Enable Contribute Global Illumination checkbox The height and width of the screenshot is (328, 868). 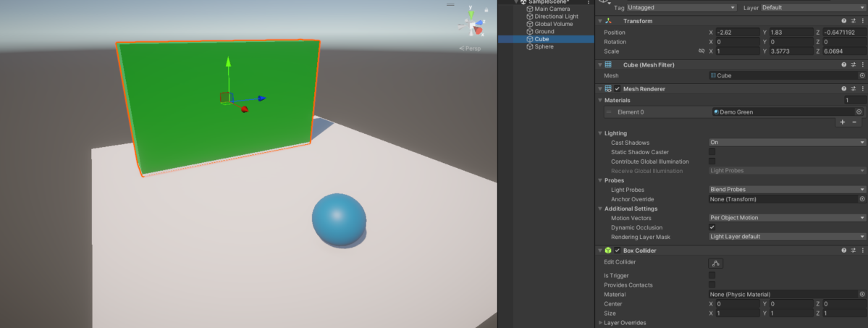(712, 161)
